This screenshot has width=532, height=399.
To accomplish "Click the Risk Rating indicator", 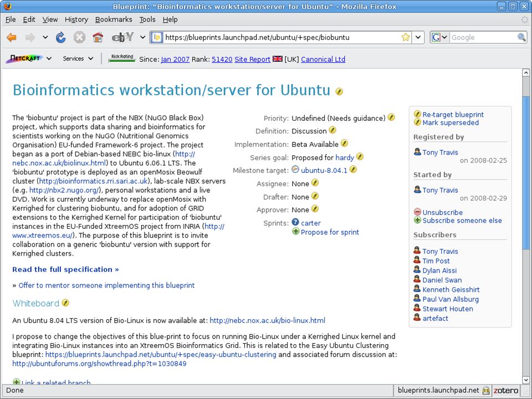I will pos(122,58).
